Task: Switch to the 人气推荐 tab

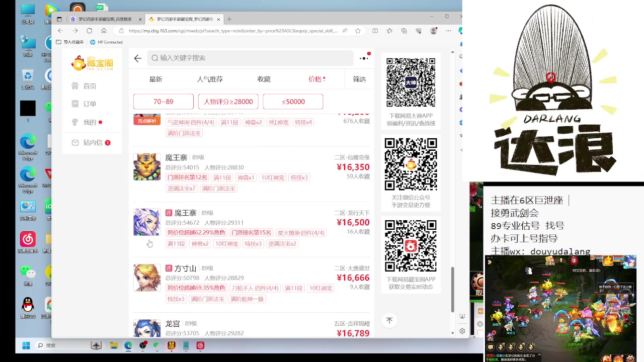Action: tap(210, 79)
